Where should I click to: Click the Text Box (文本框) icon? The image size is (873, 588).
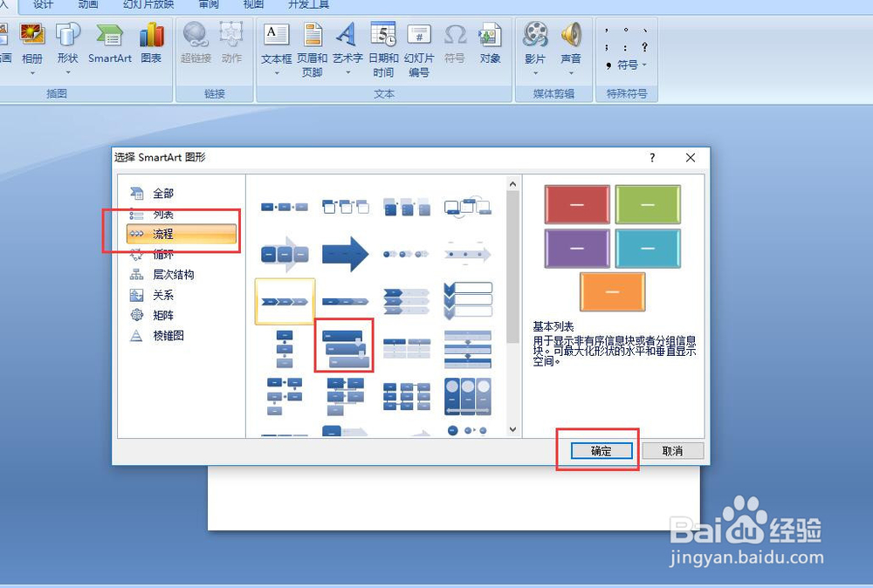pos(276,35)
